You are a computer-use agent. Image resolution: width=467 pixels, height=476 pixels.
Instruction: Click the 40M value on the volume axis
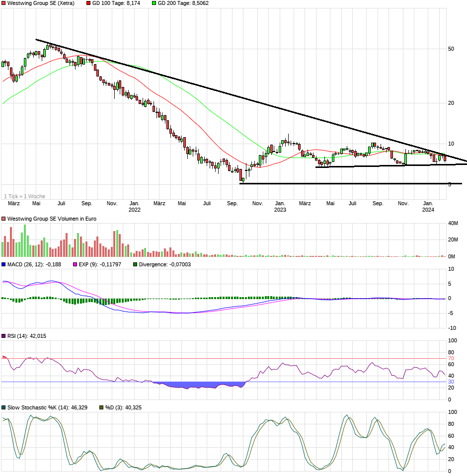coord(453,224)
